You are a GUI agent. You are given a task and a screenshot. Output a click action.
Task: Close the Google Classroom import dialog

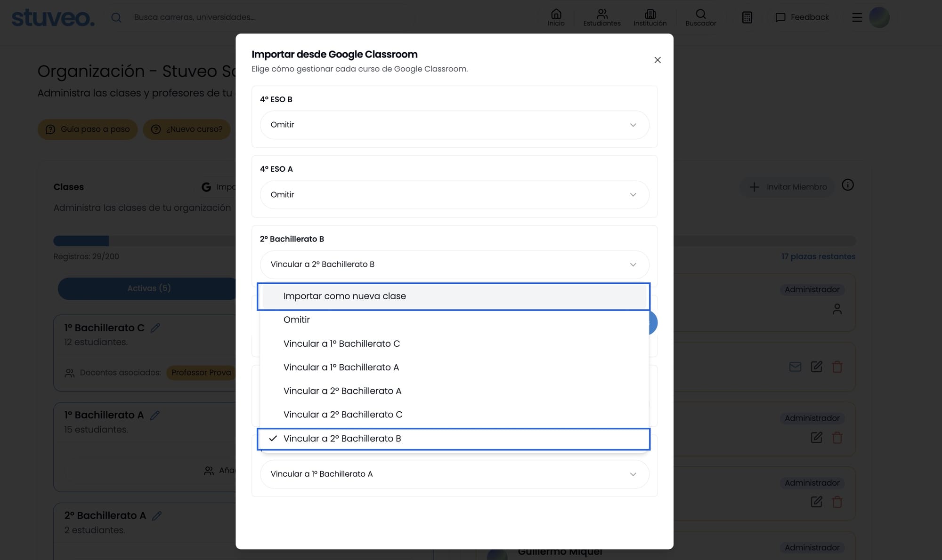click(658, 60)
